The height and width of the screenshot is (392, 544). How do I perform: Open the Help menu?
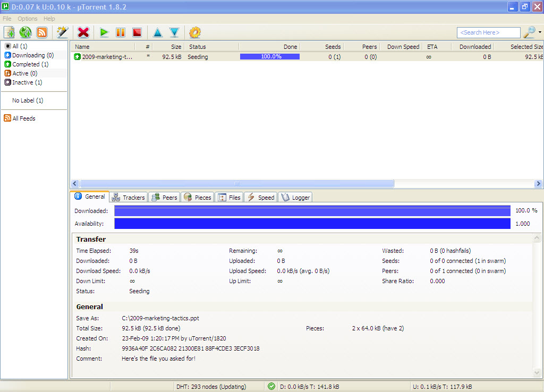pyautogui.click(x=49, y=19)
